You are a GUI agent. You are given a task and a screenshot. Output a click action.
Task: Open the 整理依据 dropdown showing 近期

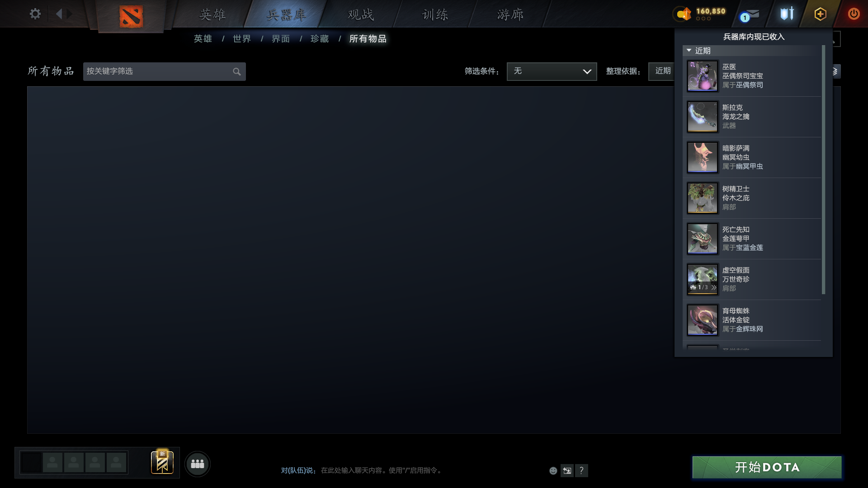[661, 71]
